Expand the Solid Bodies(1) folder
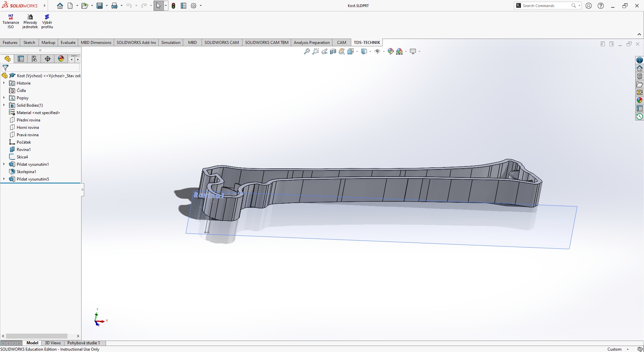The height and width of the screenshot is (352, 644). pos(4,105)
